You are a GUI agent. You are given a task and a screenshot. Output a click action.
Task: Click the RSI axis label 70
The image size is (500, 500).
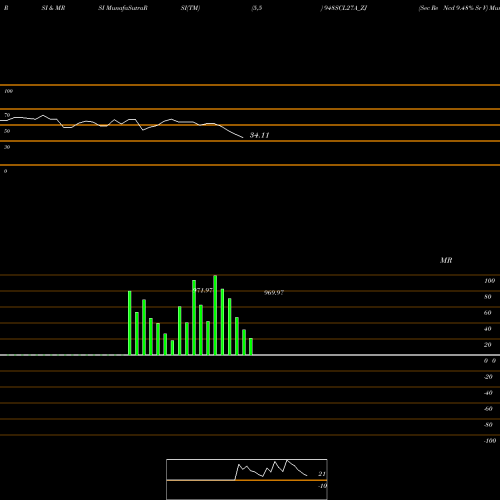coord(7,115)
